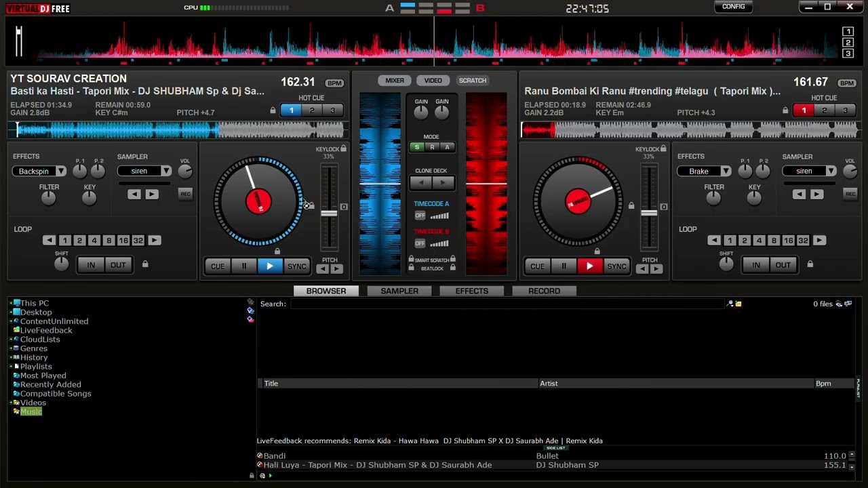Screen dimensions: 868x488
Task: Select mixer mode A
Action: (x=447, y=148)
